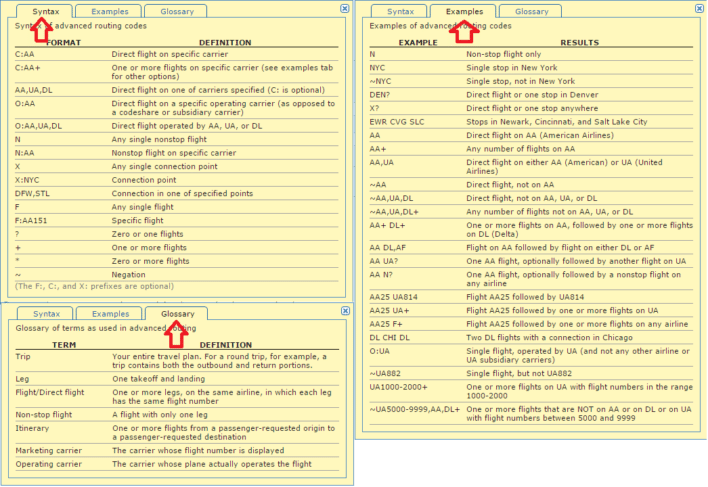This screenshot has width=708, height=487.
Task: Open Glossary tab in the Examples panel
Action: tap(531, 11)
